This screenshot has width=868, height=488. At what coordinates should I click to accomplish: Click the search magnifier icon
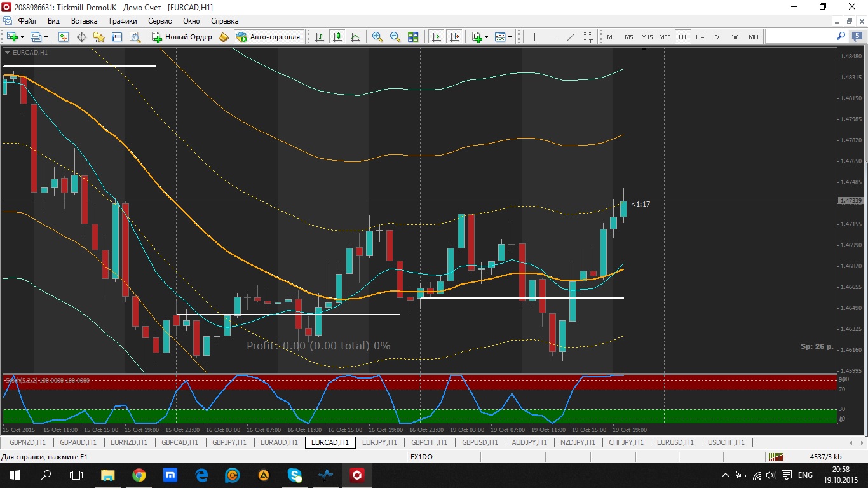841,37
